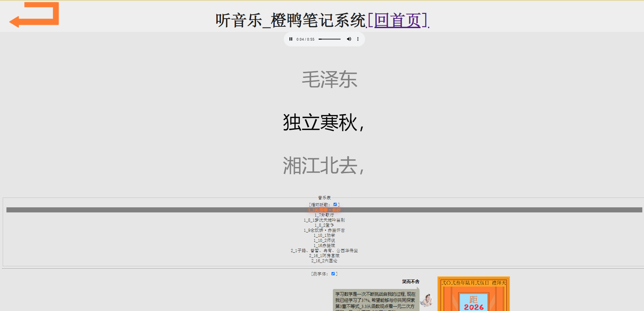Click the 2_16_2六国论 playlist entry
This screenshot has height=311, width=644.
pos(324,261)
